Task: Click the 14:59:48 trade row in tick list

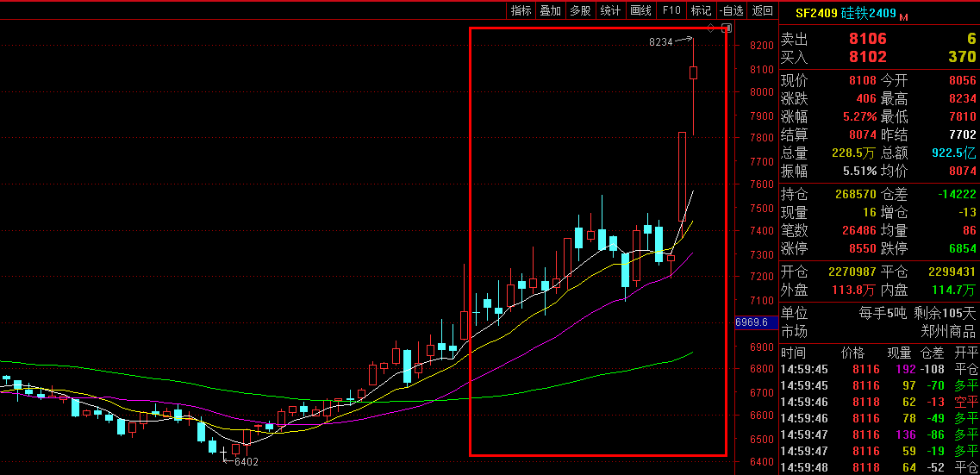Action: pyautogui.click(x=803, y=467)
